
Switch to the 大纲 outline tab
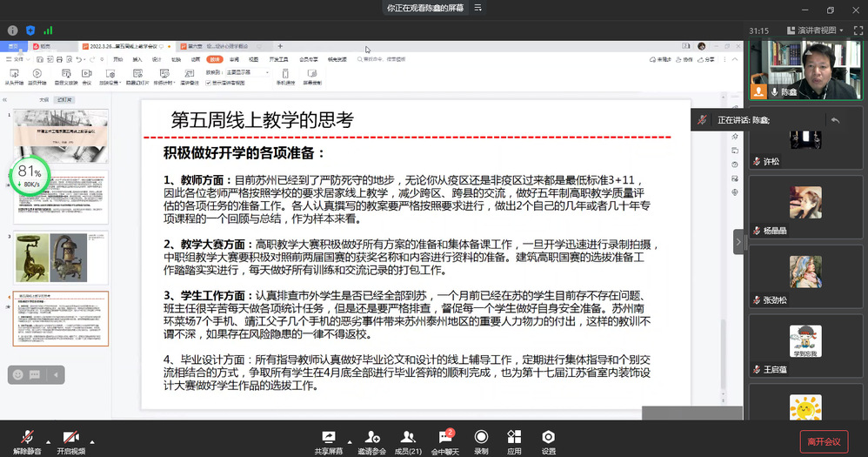coord(43,100)
